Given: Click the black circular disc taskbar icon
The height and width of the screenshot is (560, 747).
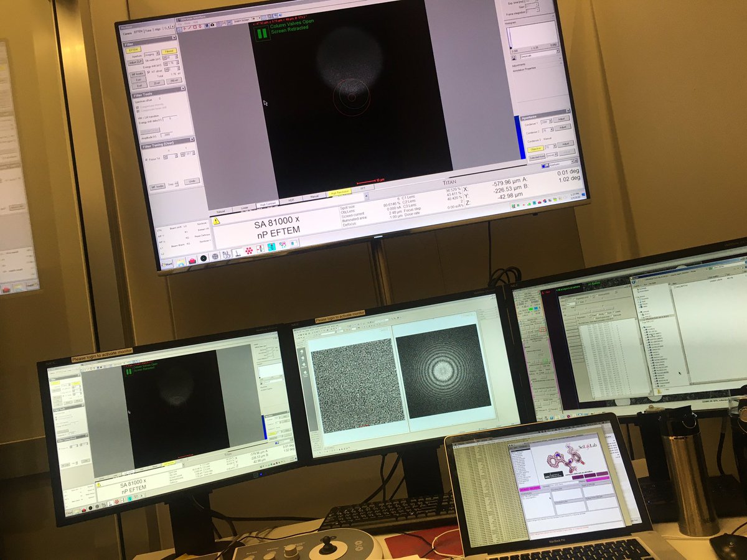Looking at the screenshot, I should pos(204,259).
